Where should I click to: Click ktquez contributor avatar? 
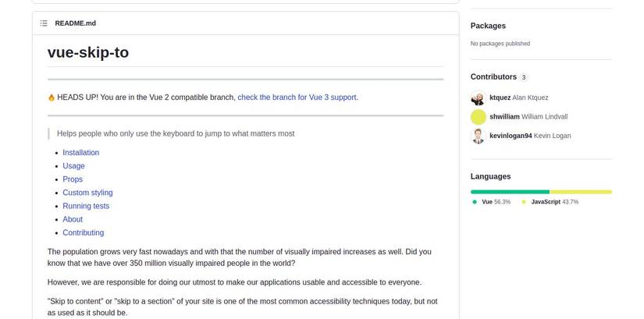pyautogui.click(x=479, y=98)
